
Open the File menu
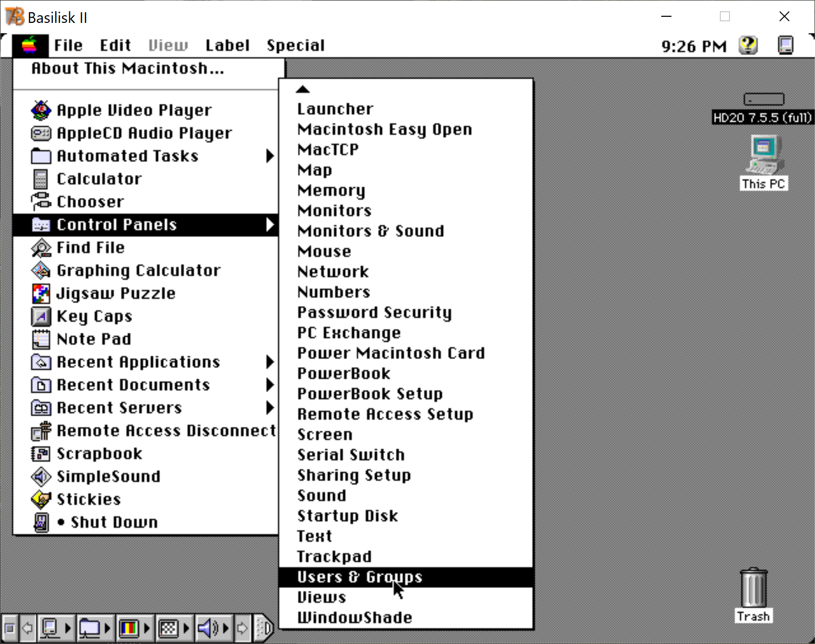[68, 46]
